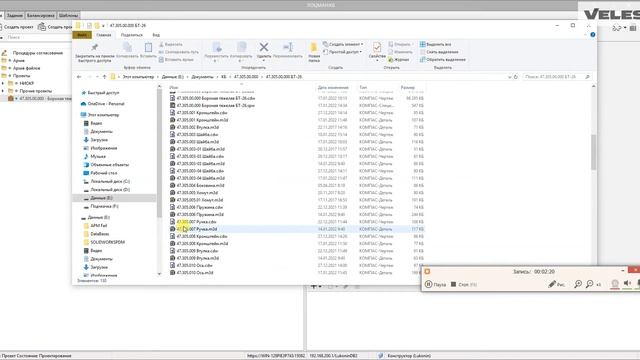640x360 pixels.
Task: Switch to Главная ribbon tab
Action: tap(104, 35)
